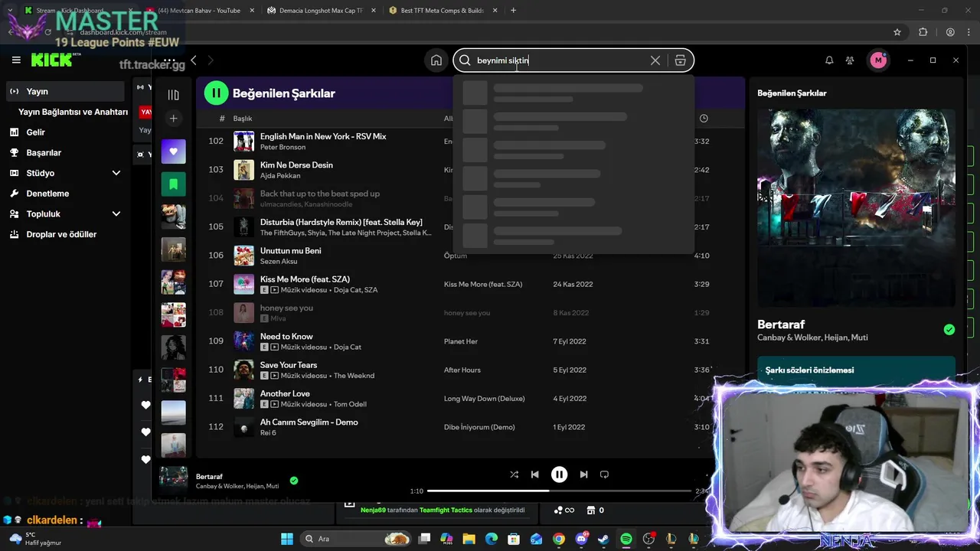
Task: Click Nenja69 username link
Action: (x=373, y=510)
